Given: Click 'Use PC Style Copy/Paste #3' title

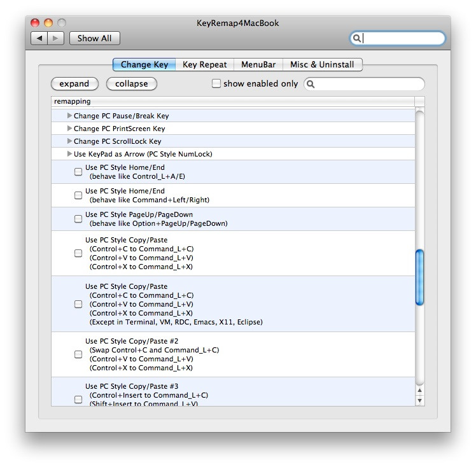Looking at the screenshot, I should (x=132, y=386).
